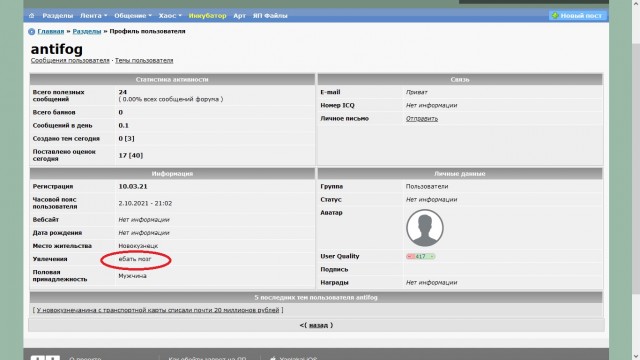This screenshot has height=360, width=640.
Task: Open the Инкубатор section
Action: pos(207,16)
